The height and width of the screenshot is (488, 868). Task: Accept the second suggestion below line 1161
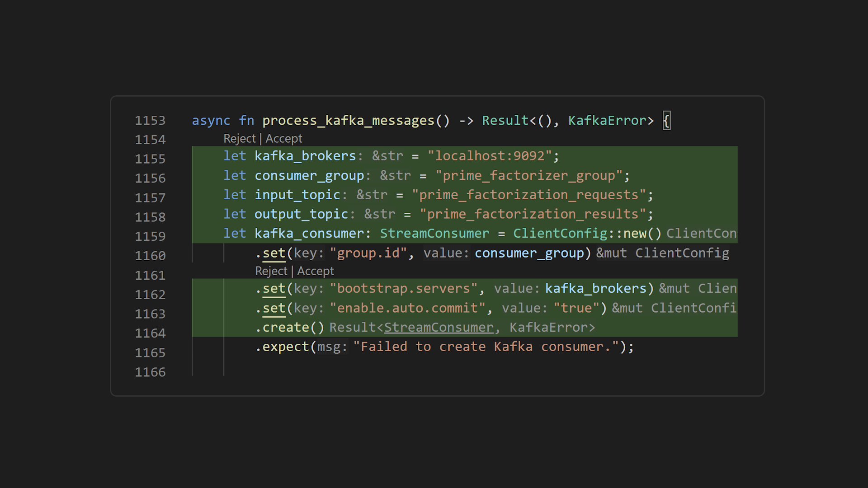point(316,271)
